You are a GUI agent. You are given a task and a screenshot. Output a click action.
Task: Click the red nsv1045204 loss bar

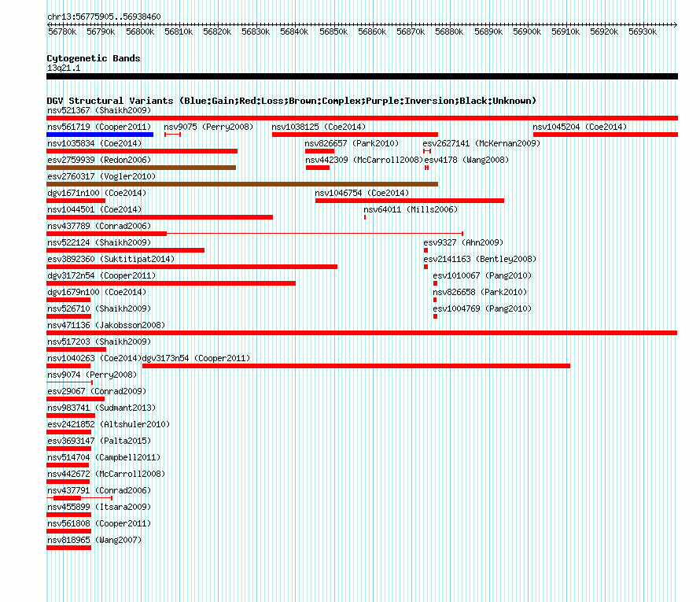[x=606, y=135]
